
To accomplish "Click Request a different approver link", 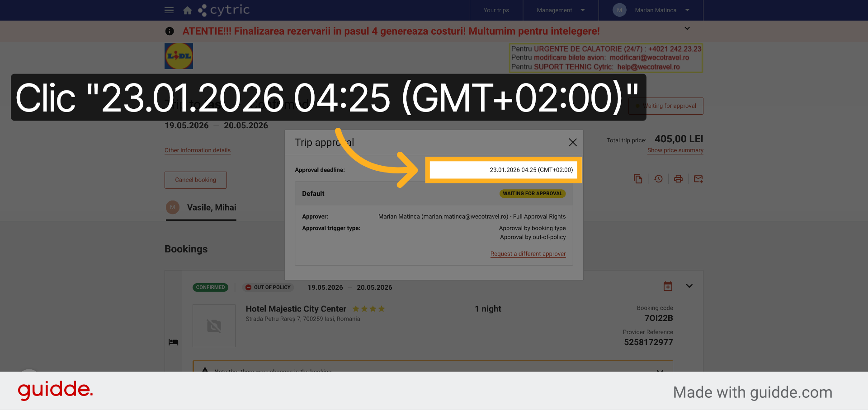I will click(x=528, y=254).
